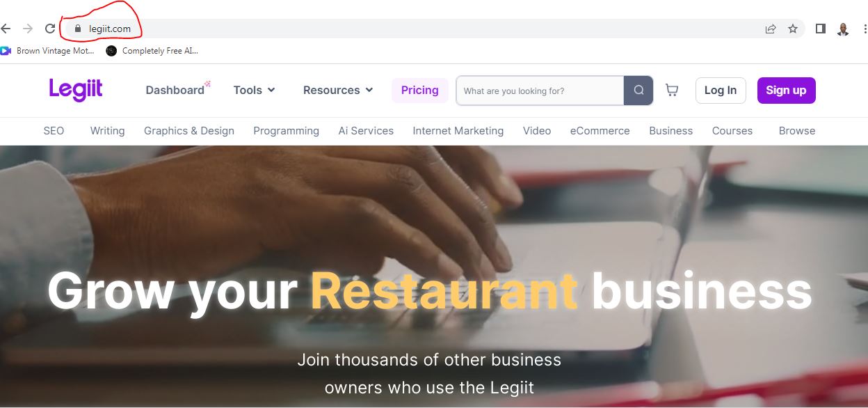Expand the Tools dropdown

[255, 90]
